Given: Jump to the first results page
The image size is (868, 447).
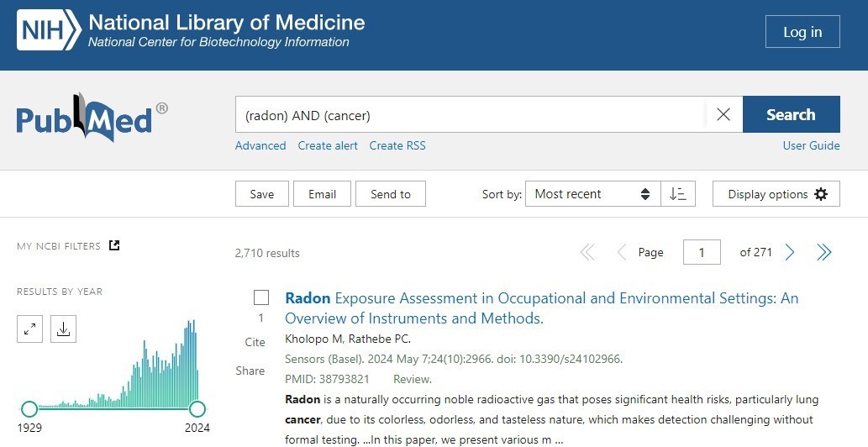Looking at the screenshot, I should pos(587,252).
